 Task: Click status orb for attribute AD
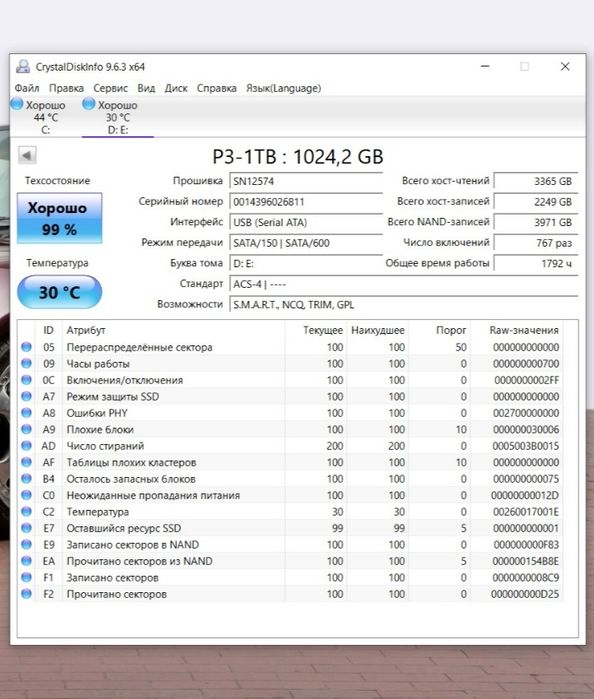26,446
